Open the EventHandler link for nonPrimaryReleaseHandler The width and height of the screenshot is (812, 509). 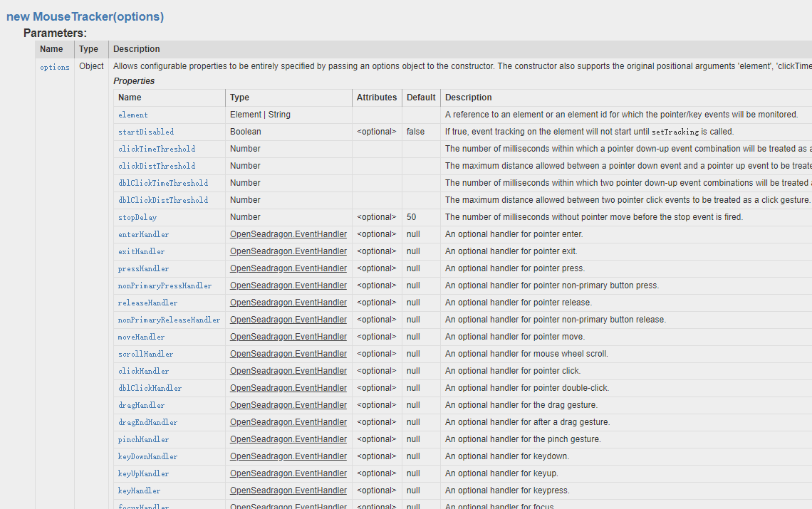(288, 320)
